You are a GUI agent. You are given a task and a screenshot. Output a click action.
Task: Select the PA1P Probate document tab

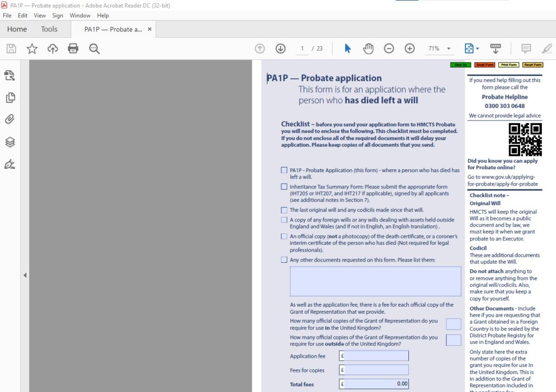(113, 29)
